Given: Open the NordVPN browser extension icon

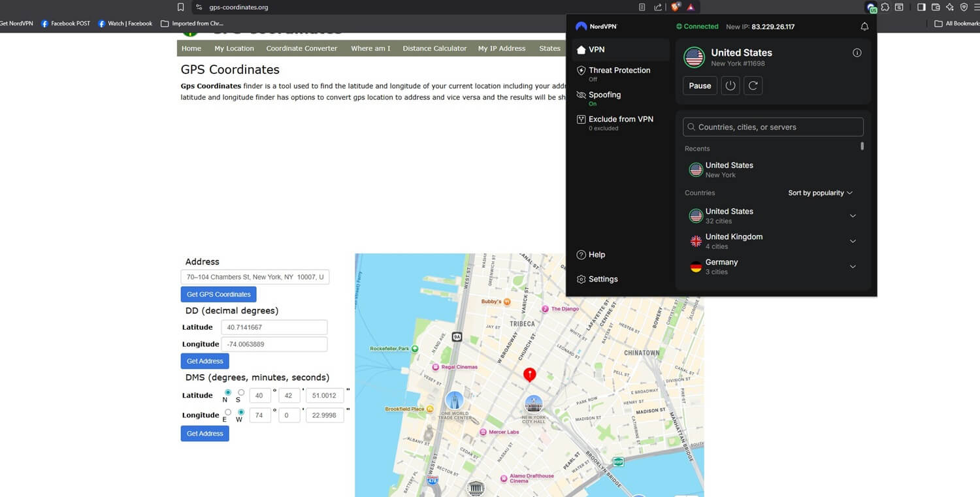Looking at the screenshot, I should [872, 7].
